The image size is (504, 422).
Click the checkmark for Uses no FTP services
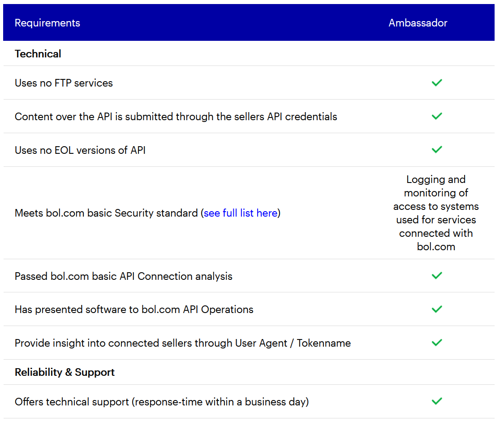(436, 83)
